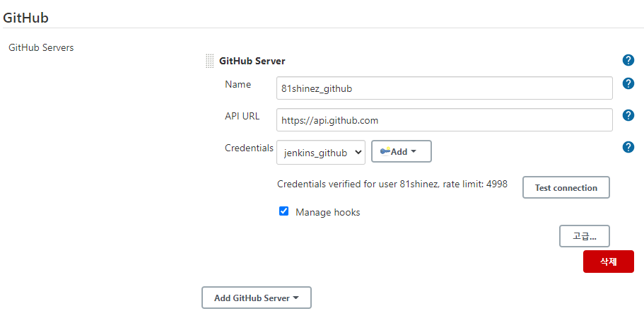Click the GitHub section title
Image resolution: width=644 pixels, height=311 pixels.
[x=25, y=18]
